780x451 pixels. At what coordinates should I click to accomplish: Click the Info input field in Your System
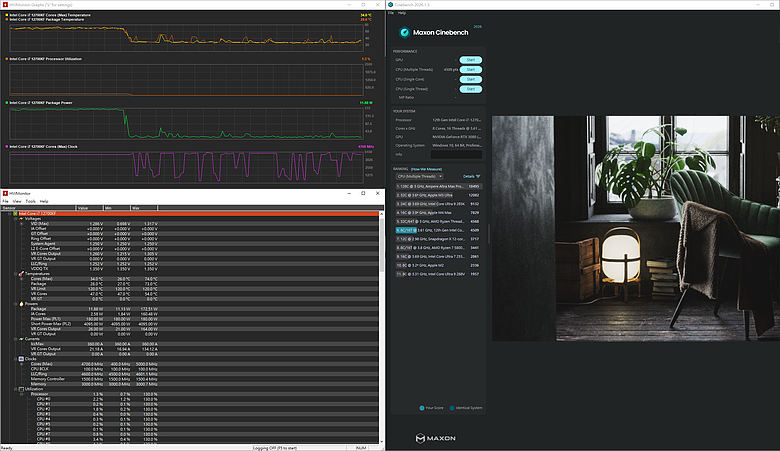456,155
